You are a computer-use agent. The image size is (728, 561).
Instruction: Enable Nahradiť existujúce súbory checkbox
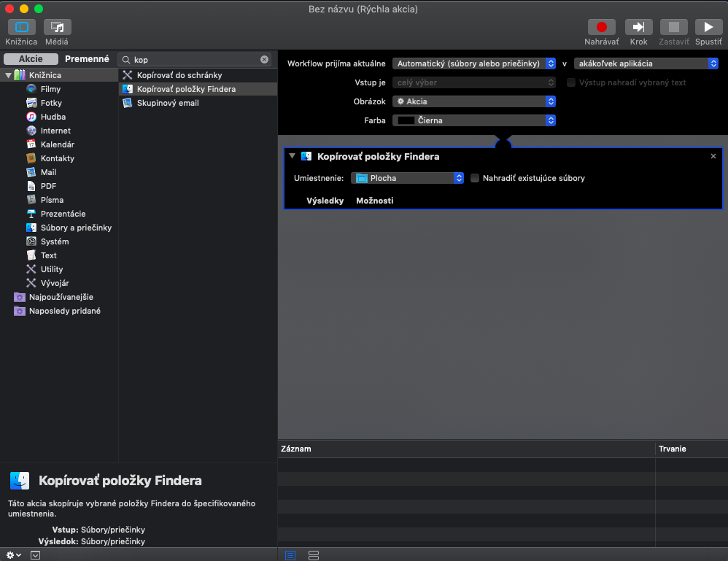click(x=474, y=178)
